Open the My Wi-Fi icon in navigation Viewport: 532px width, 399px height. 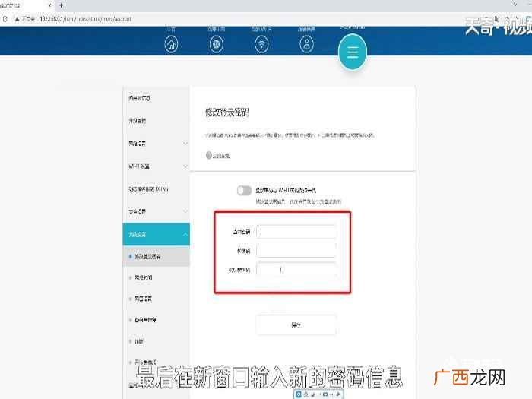pos(261,44)
